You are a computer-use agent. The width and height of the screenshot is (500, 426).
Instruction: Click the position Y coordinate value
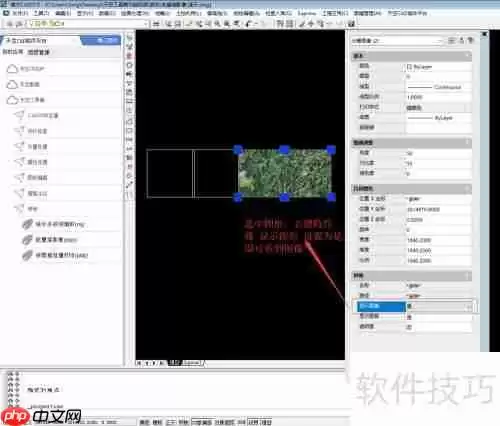click(x=439, y=210)
